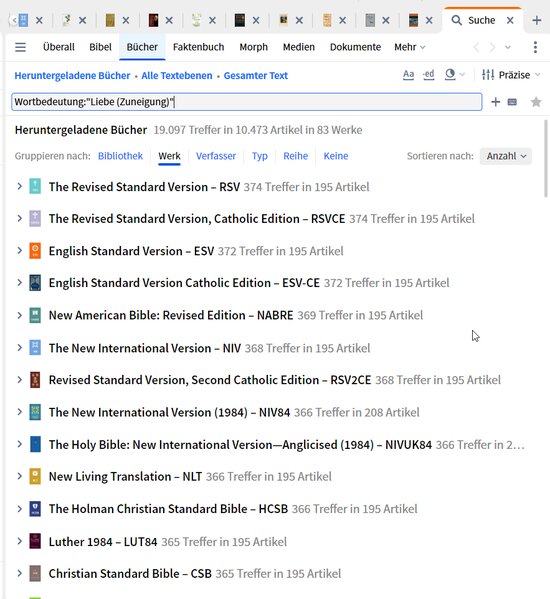Switch to the Faktenbuch tab
The height and width of the screenshot is (599, 550).
(x=199, y=47)
